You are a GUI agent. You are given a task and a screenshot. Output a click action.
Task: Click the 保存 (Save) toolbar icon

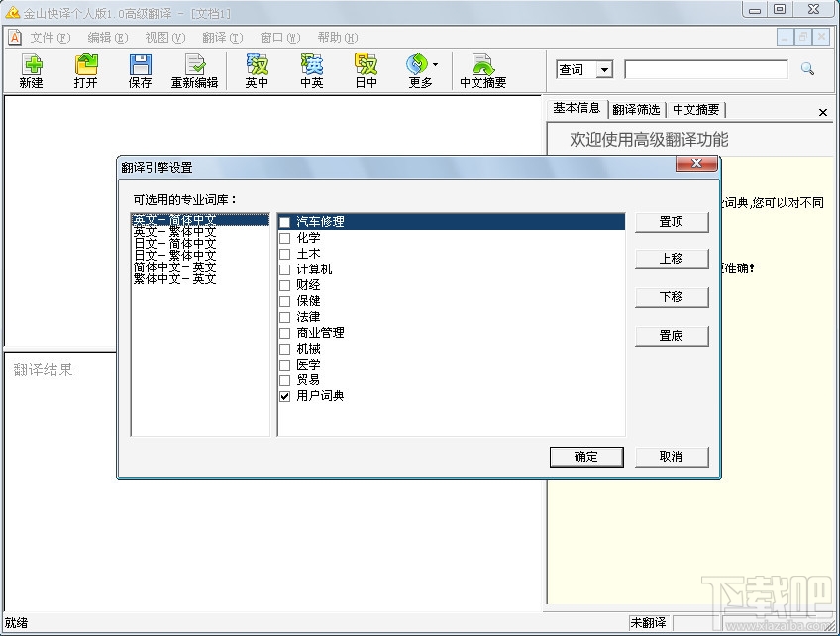pyautogui.click(x=140, y=70)
